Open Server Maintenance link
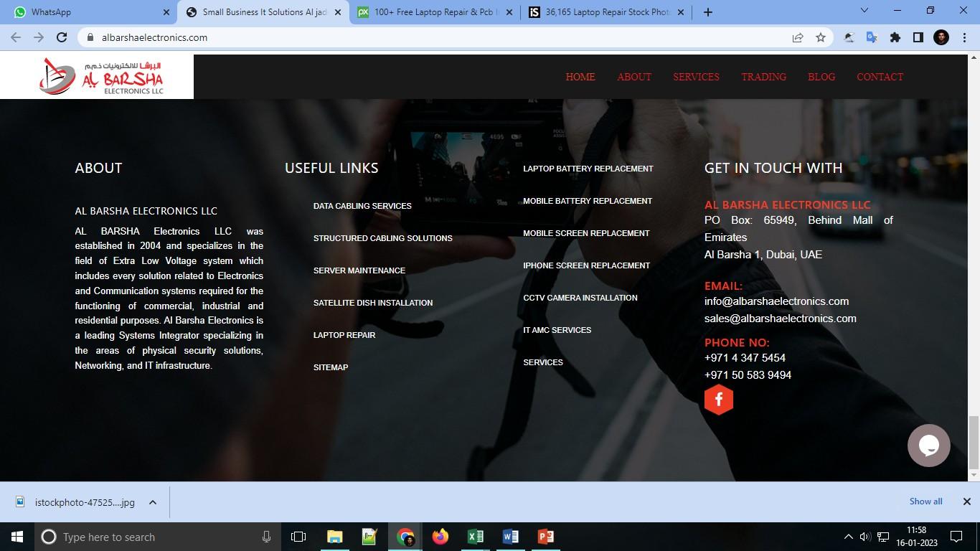The height and width of the screenshot is (551, 980). click(359, 270)
